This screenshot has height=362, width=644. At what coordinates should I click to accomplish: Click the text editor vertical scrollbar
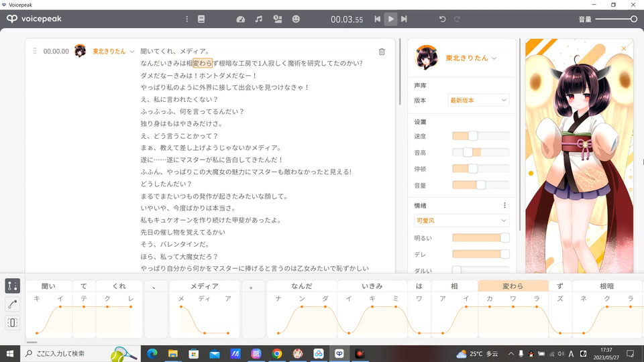tap(400, 72)
